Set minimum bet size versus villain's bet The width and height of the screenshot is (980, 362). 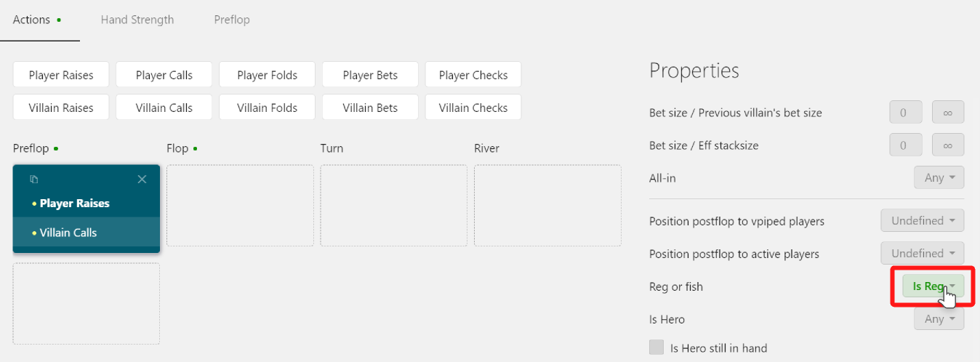pos(906,113)
